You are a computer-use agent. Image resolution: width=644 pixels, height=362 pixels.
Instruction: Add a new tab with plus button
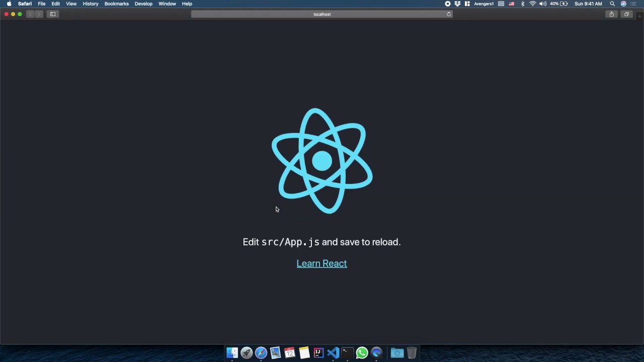pos(640,16)
